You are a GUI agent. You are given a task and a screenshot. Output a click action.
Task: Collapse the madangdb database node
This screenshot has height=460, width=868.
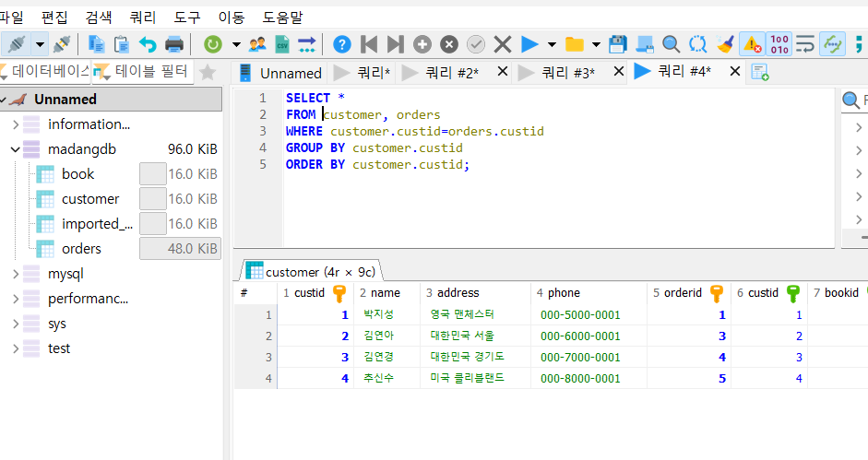[x=16, y=149]
